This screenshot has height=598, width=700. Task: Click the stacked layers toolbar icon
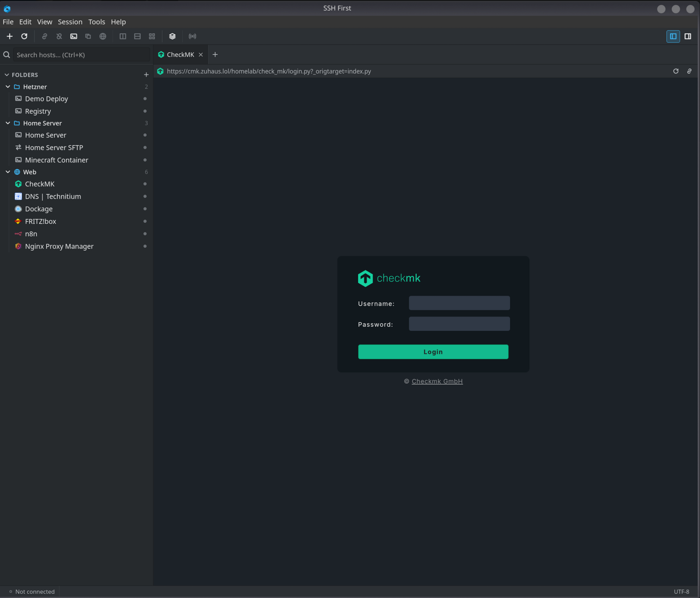[172, 36]
